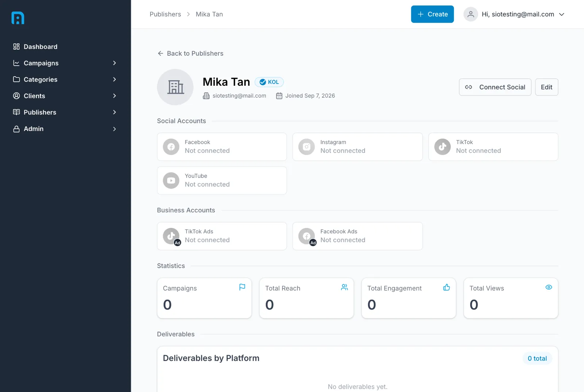Click the Admin lock icon
Image resolution: width=584 pixels, height=392 pixels.
16,129
